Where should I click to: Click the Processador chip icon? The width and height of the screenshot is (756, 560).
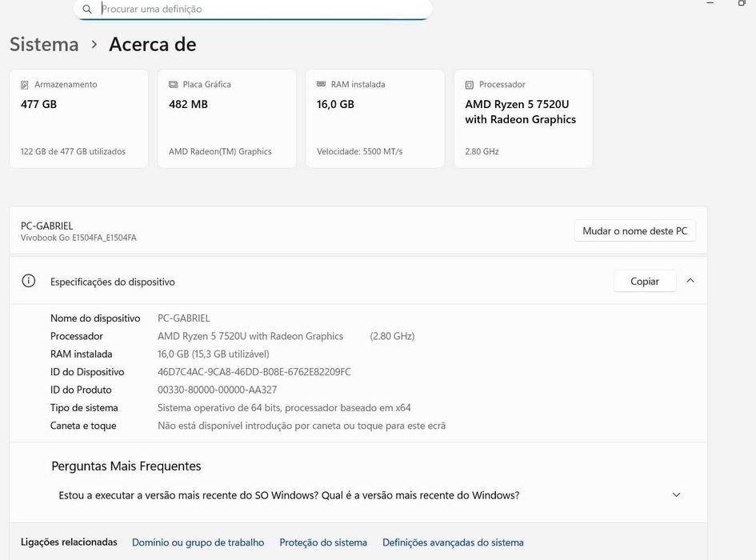[469, 85]
